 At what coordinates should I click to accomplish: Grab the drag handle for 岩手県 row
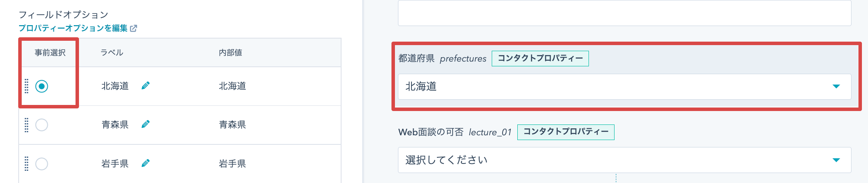tap(26, 164)
